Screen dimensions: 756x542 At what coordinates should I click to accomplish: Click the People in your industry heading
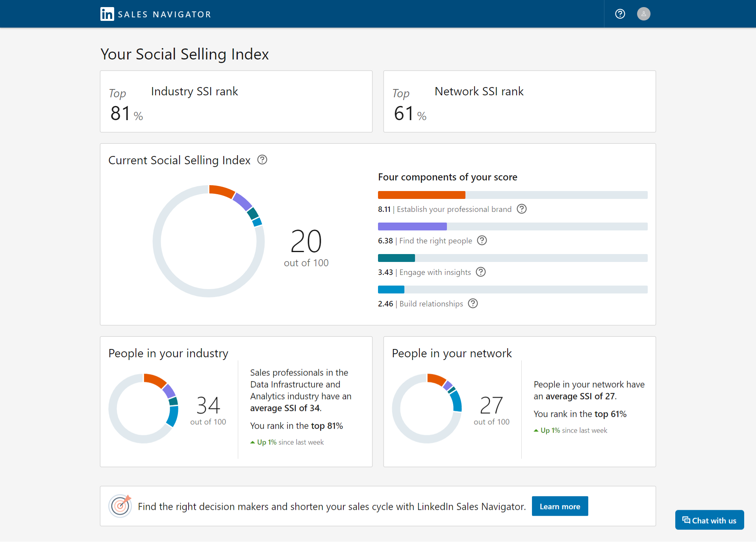(169, 353)
